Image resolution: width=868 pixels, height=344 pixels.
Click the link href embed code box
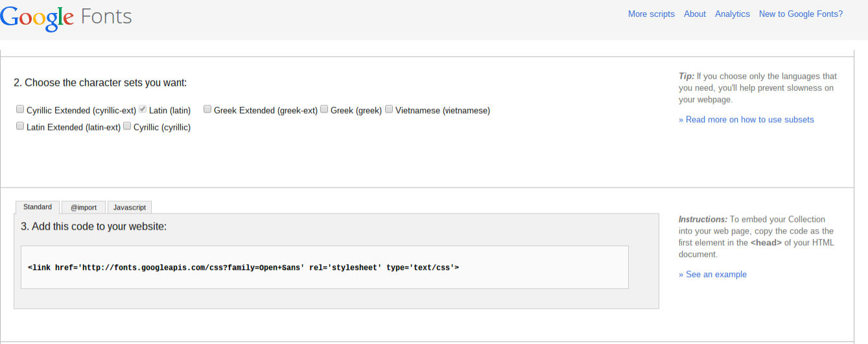[324, 267]
